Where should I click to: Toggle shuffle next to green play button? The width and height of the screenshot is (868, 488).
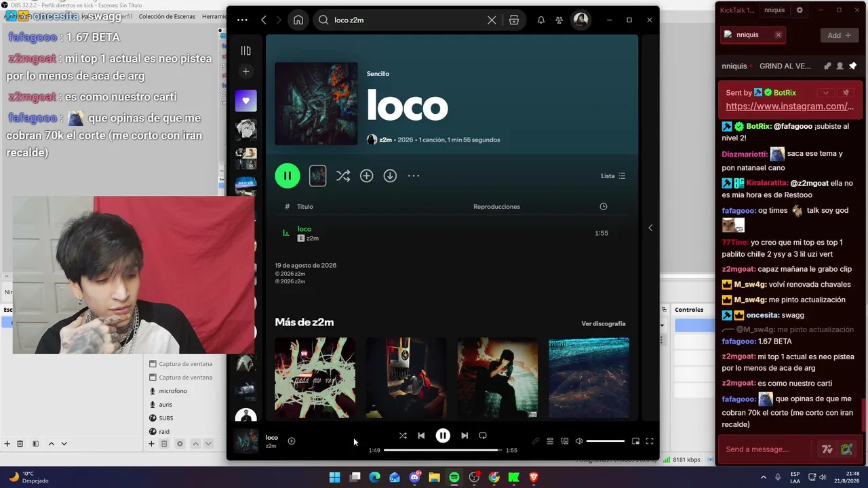point(343,176)
